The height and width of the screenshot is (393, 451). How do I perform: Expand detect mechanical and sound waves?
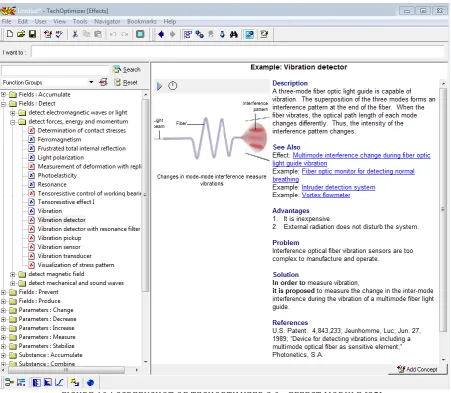pyautogui.click(x=13, y=283)
